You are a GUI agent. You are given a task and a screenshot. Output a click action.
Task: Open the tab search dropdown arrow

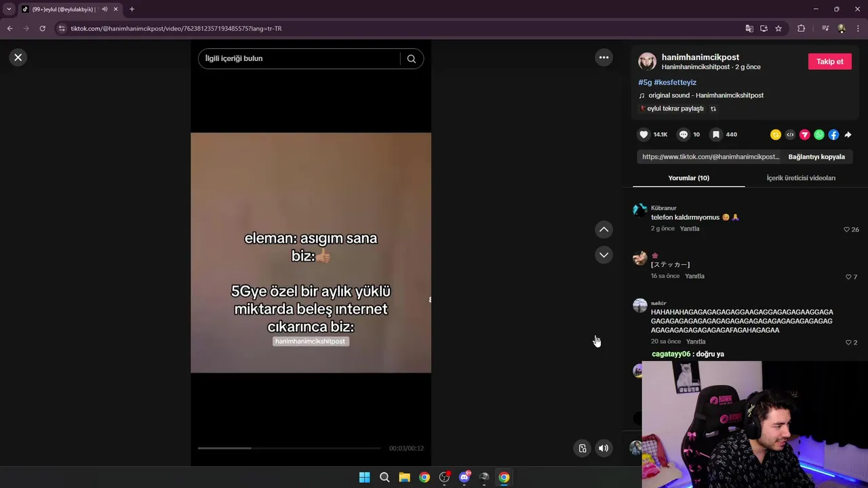tap(9, 9)
